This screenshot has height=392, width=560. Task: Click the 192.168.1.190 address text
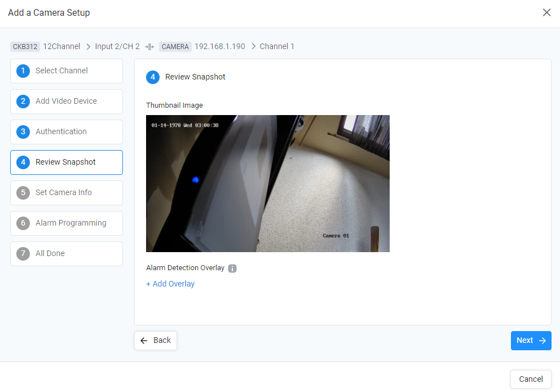[x=219, y=46]
